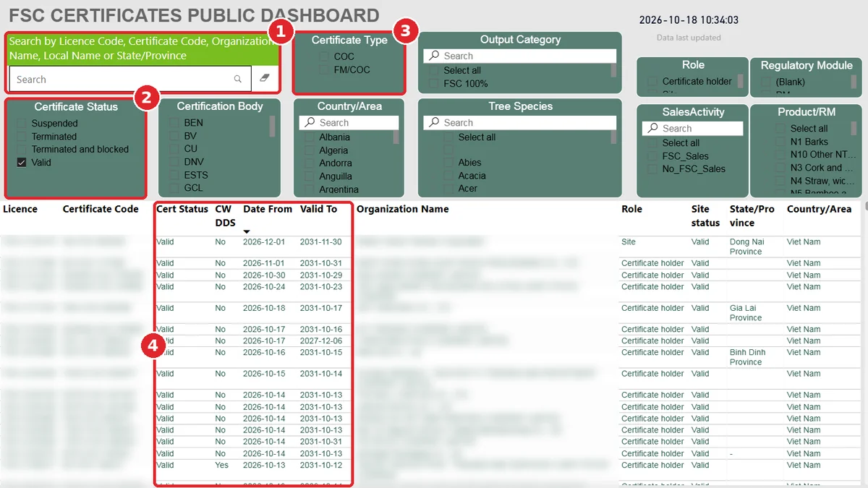
Task: Click the search icon in Country/Area slicer
Action: pos(309,123)
